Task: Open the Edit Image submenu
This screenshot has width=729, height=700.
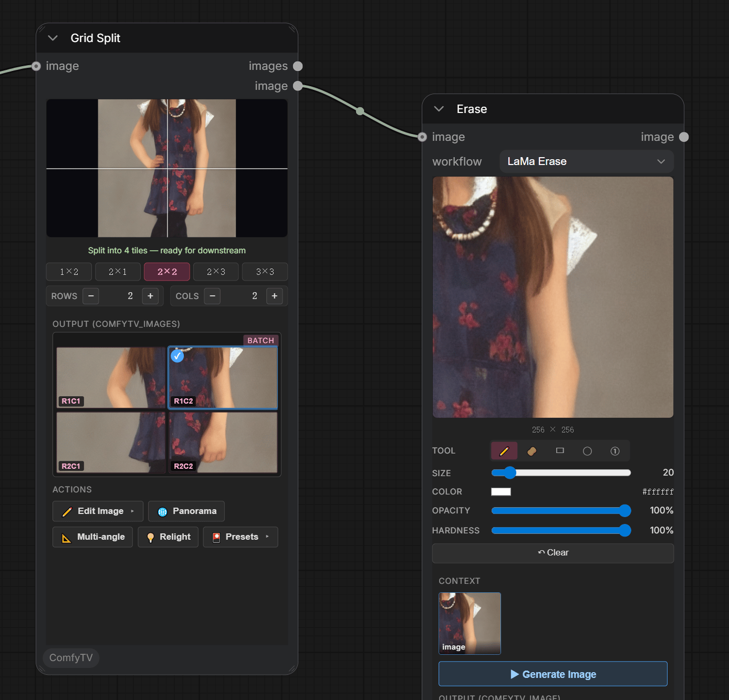Action: 98,511
